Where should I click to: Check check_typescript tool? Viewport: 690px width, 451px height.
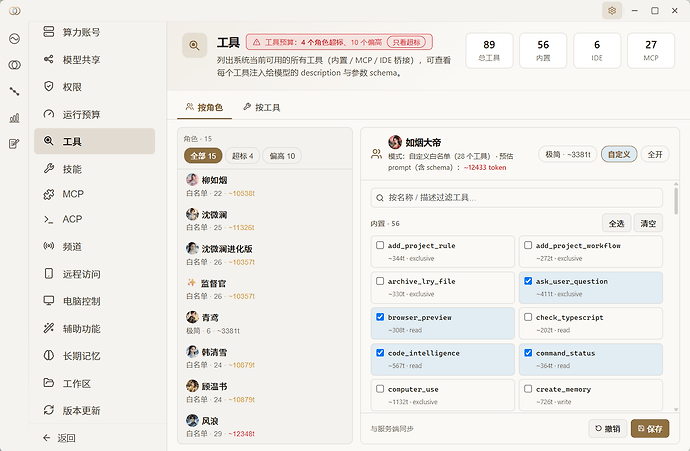point(528,317)
